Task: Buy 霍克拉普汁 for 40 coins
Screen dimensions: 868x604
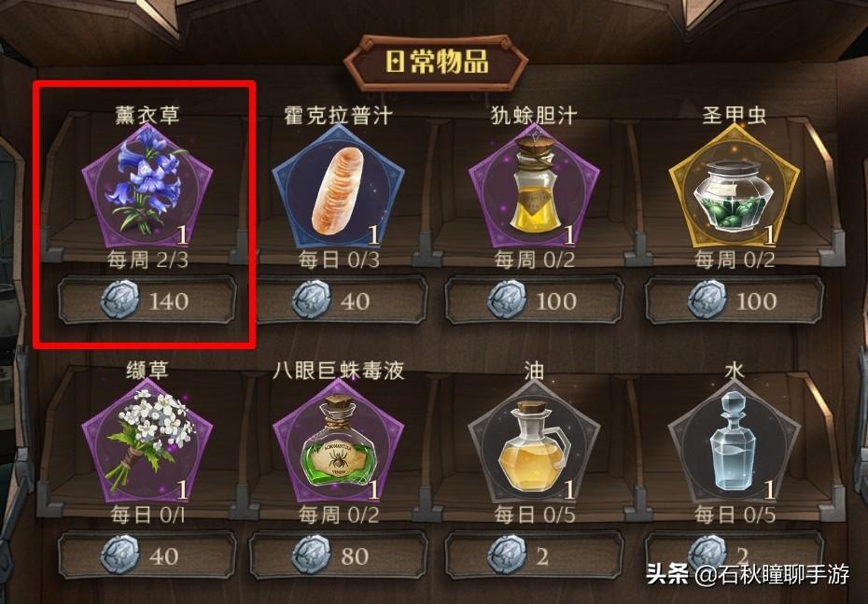Action: tap(338, 301)
